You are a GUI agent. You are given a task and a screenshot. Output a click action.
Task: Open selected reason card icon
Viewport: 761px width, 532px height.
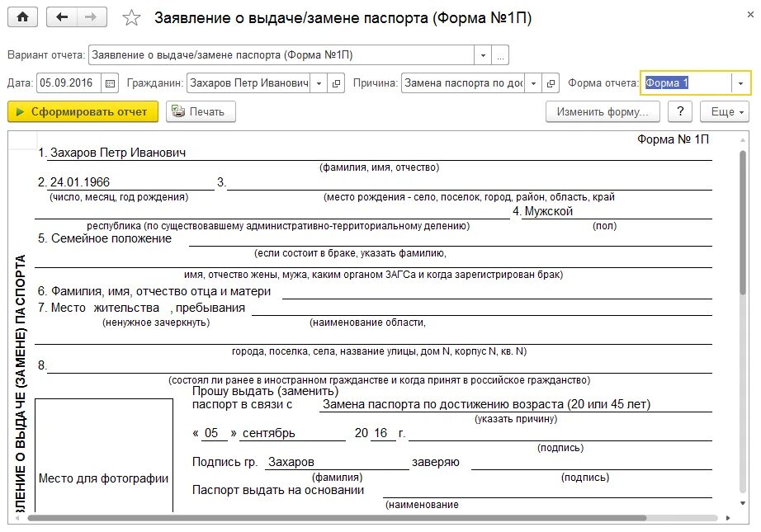(x=551, y=83)
